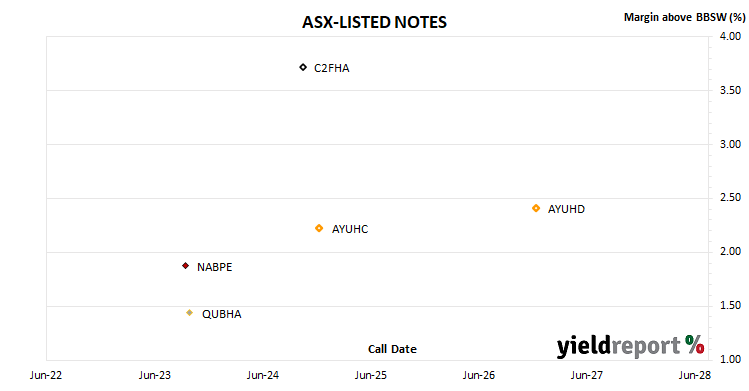The image size is (749, 391).
Task: Select the C2FHA data label
Action: click(332, 68)
